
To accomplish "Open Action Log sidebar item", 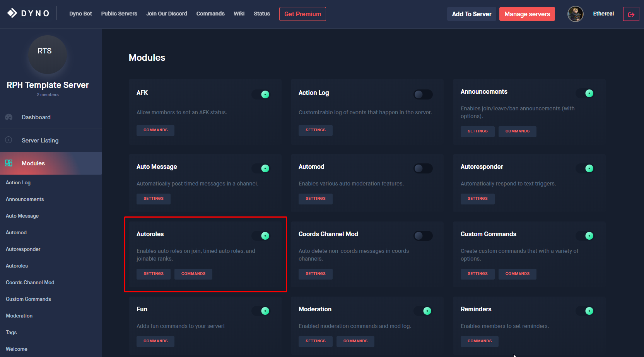I will pyautogui.click(x=18, y=182).
